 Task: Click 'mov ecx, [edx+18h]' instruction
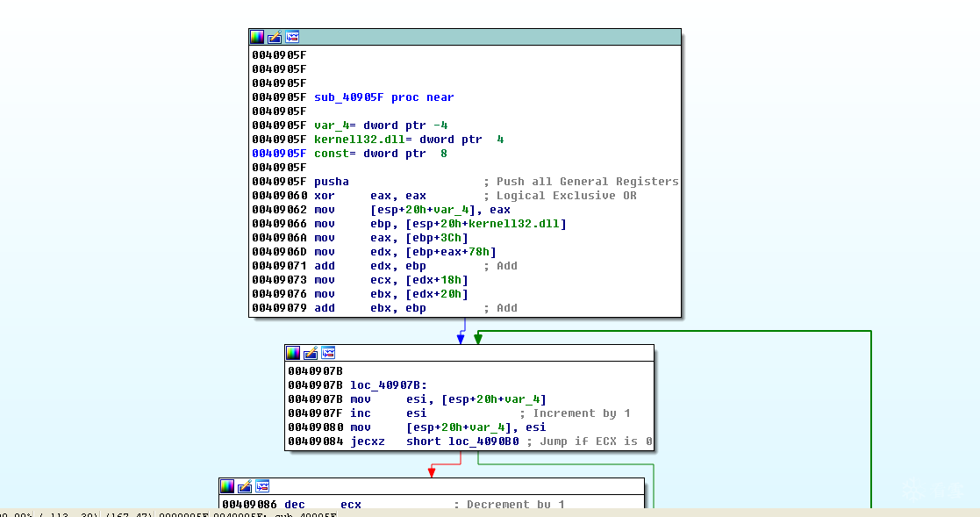[390, 280]
